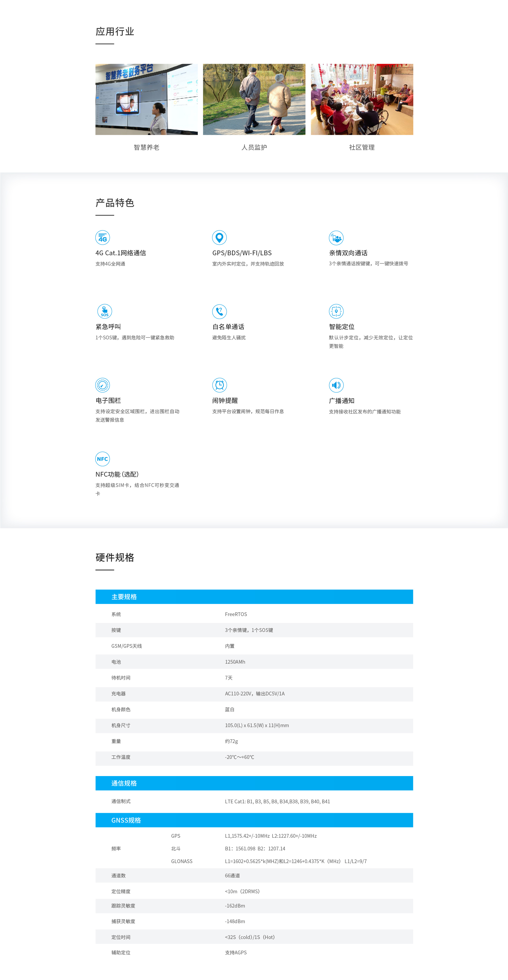
Task: Click the whitelist call phone icon
Action: coord(219,312)
